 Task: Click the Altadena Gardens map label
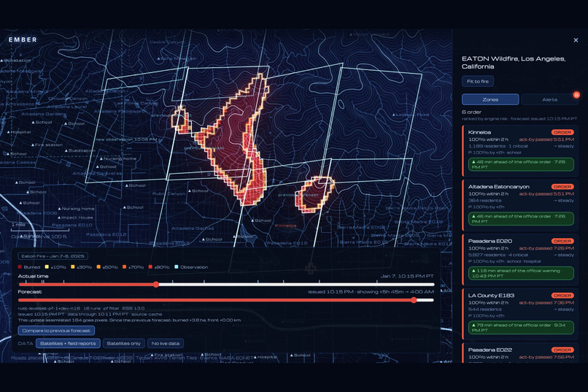point(43,114)
